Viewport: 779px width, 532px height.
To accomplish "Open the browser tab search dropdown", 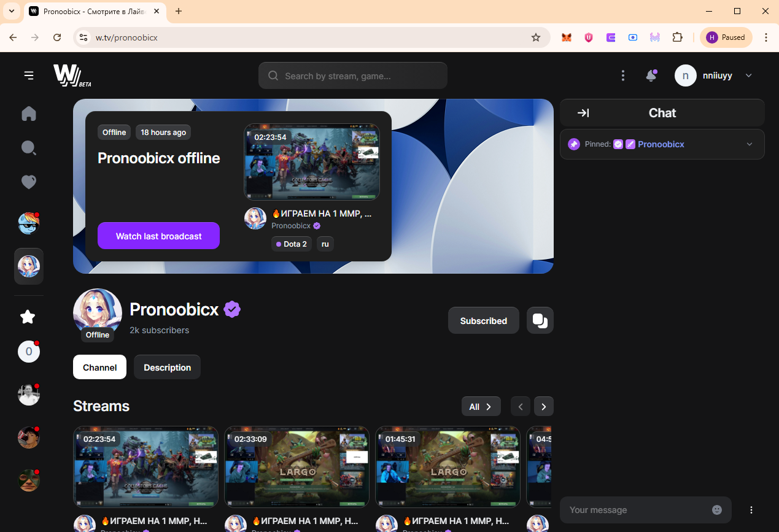I will (x=11, y=11).
